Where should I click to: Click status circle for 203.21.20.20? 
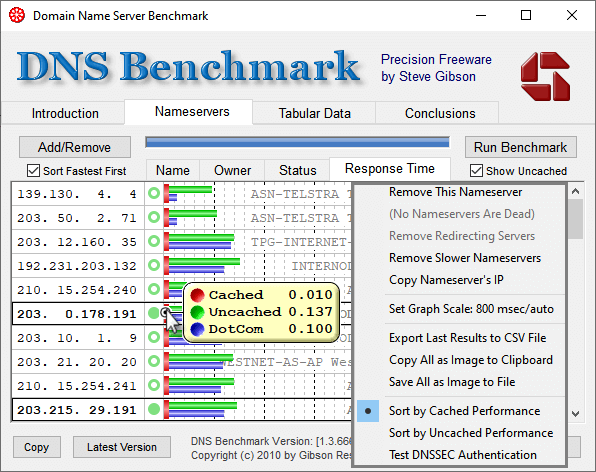tap(154, 361)
